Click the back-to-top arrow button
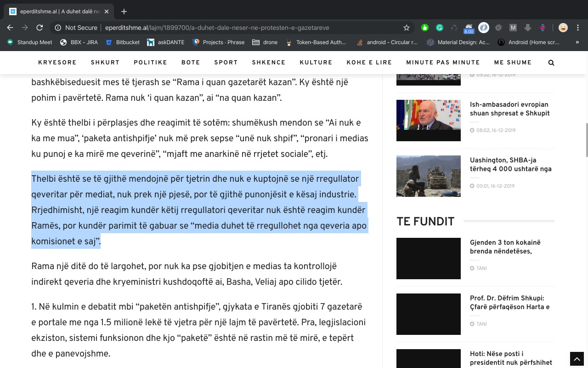Viewport: 588px width, 368px height. 577,359
